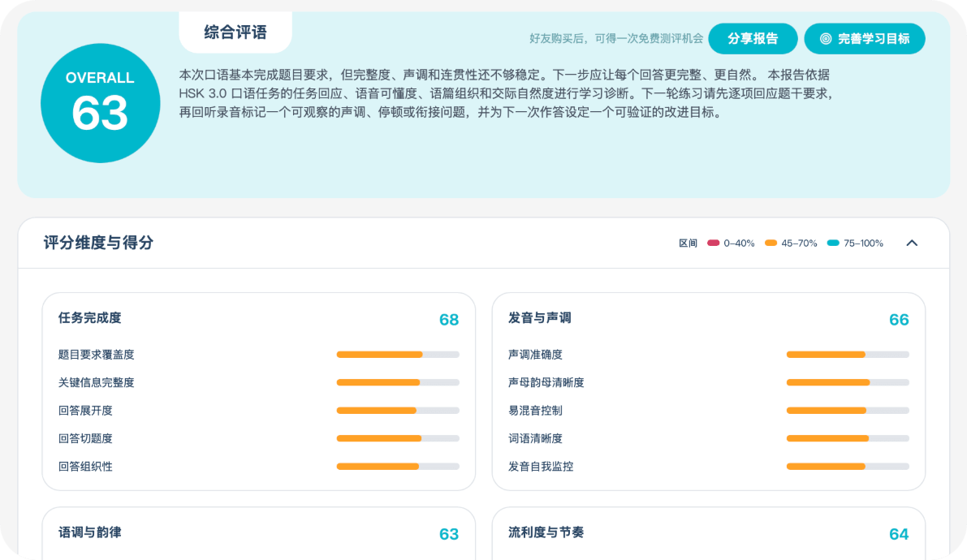Click the 易混音控制 label

(535, 411)
